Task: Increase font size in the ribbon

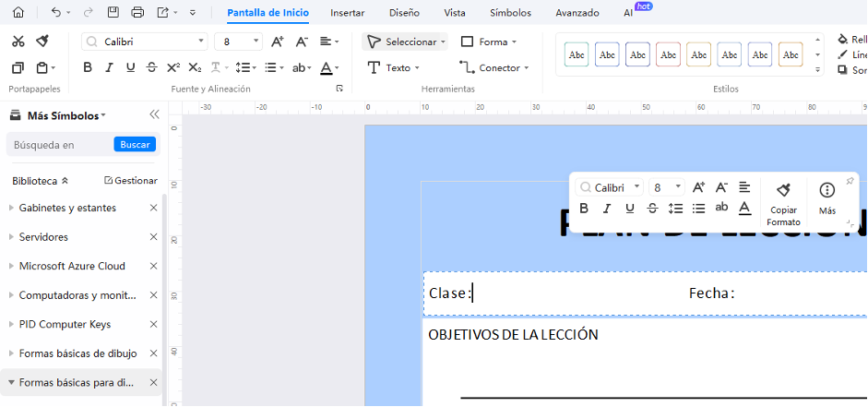Action: tap(278, 42)
